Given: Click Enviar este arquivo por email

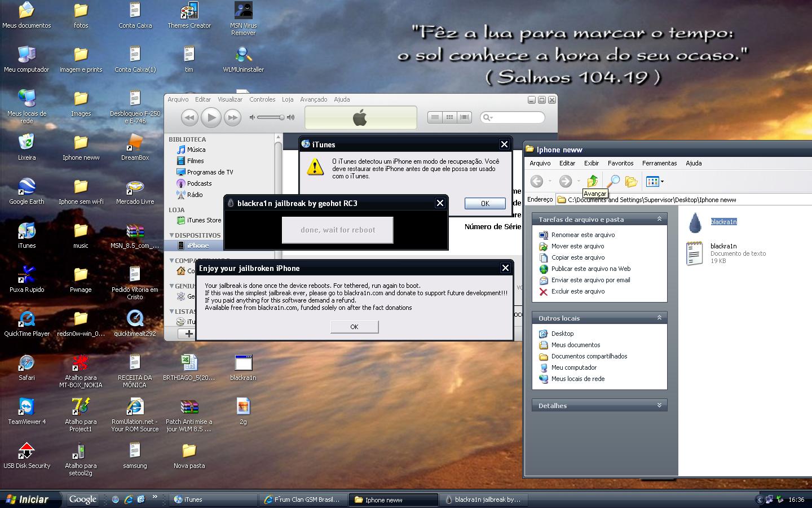Looking at the screenshot, I should pyautogui.click(x=590, y=280).
